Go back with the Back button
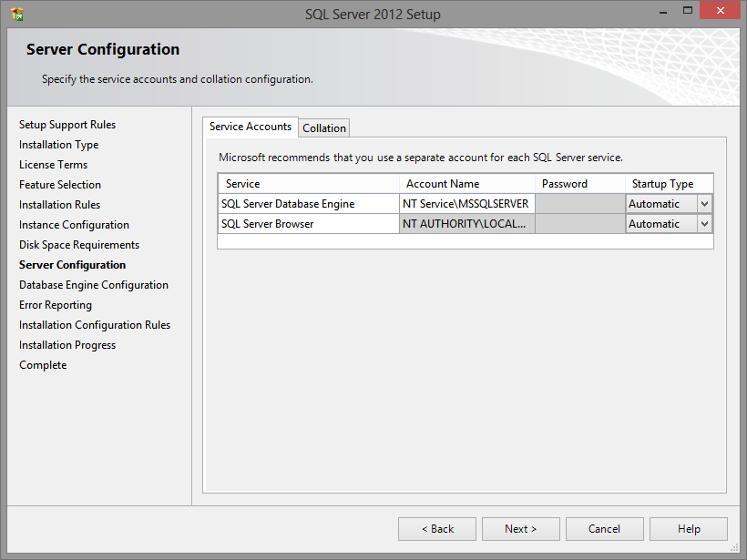 coord(437,529)
